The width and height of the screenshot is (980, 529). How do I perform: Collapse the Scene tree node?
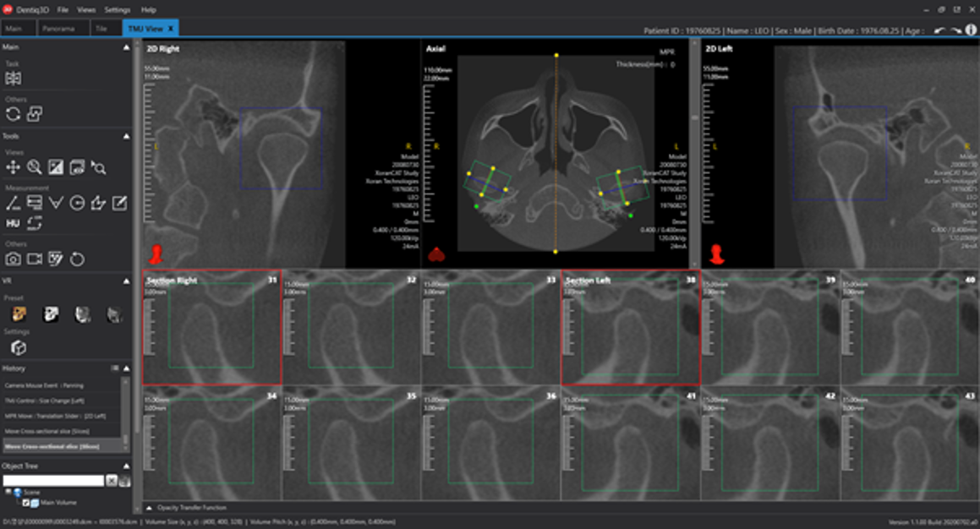pos(8,492)
